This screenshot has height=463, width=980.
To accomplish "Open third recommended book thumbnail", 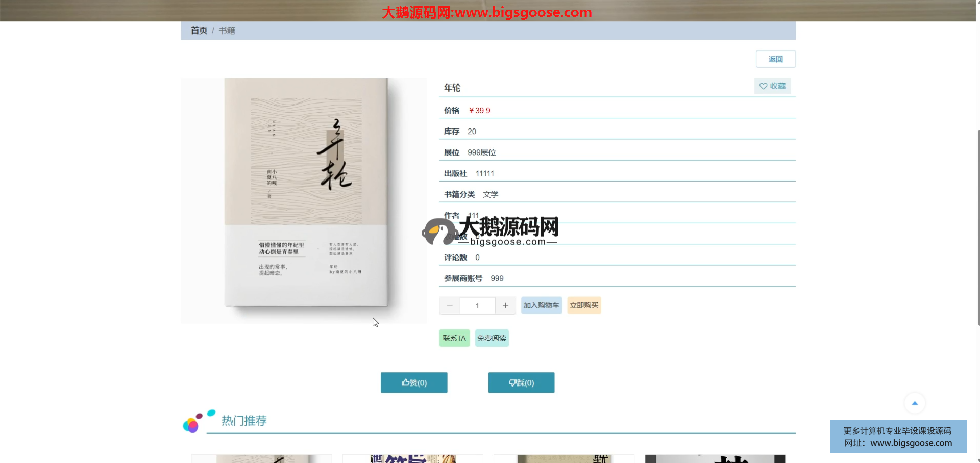I will point(563,458).
